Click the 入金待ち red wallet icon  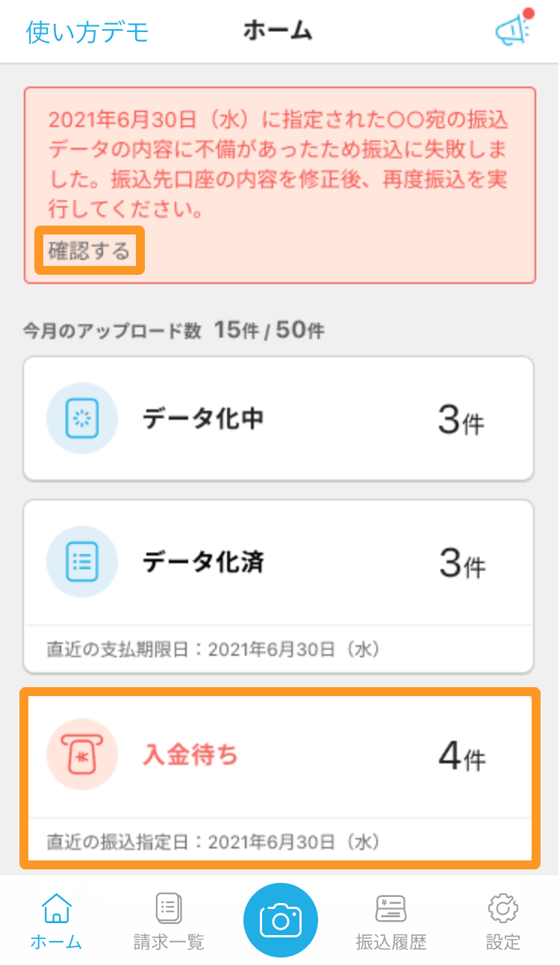[82, 755]
